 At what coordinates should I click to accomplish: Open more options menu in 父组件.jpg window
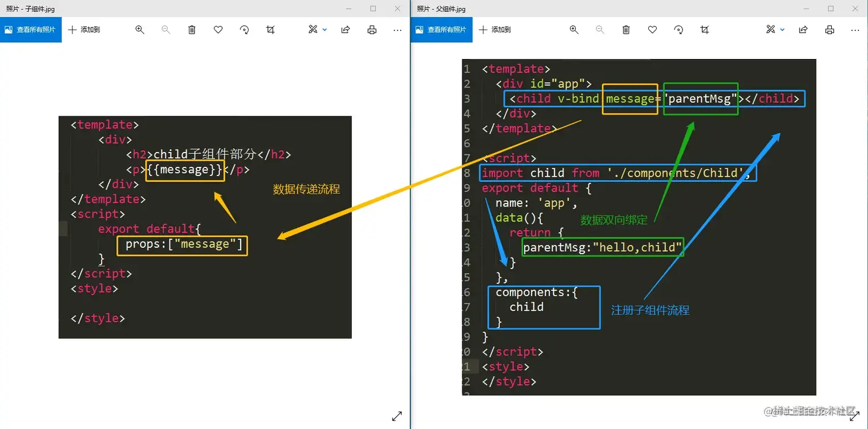click(855, 30)
